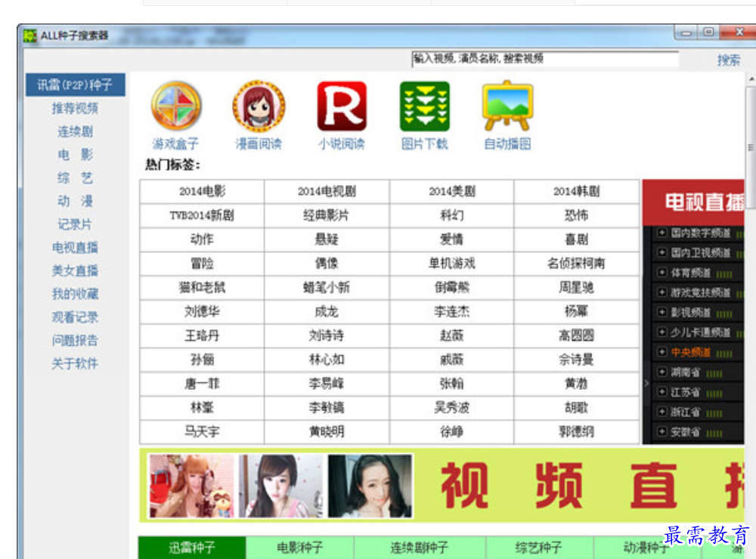This screenshot has width=756, height=559.
Task: Go to 连续剧 in the sidebar
Action: [75, 131]
